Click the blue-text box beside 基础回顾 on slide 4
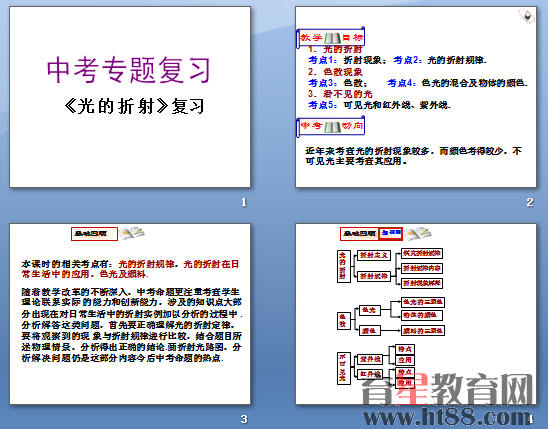 (391, 233)
